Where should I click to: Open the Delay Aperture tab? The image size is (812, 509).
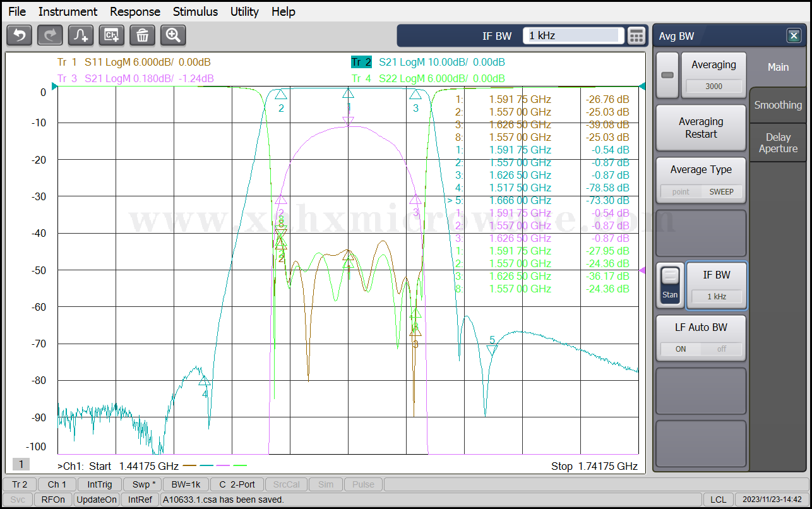pos(778,143)
